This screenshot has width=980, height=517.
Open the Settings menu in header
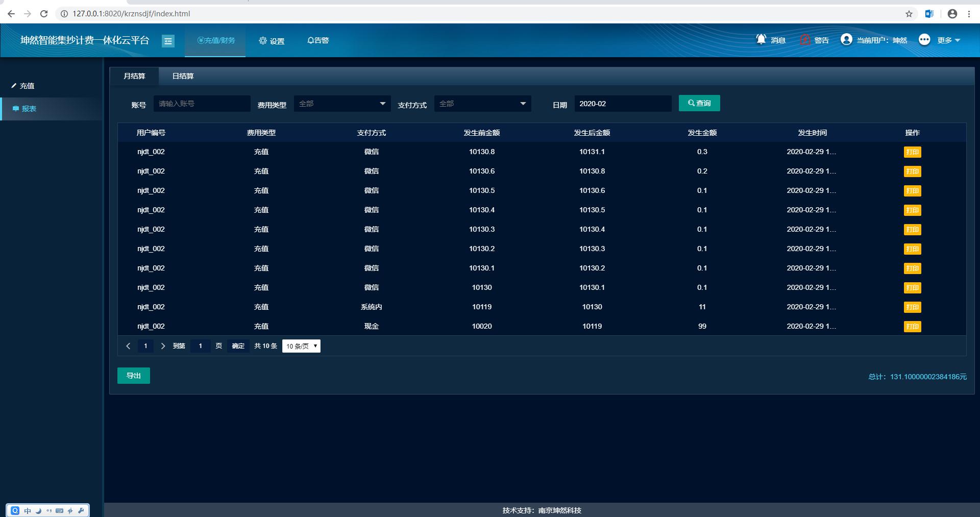pyautogui.click(x=272, y=41)
